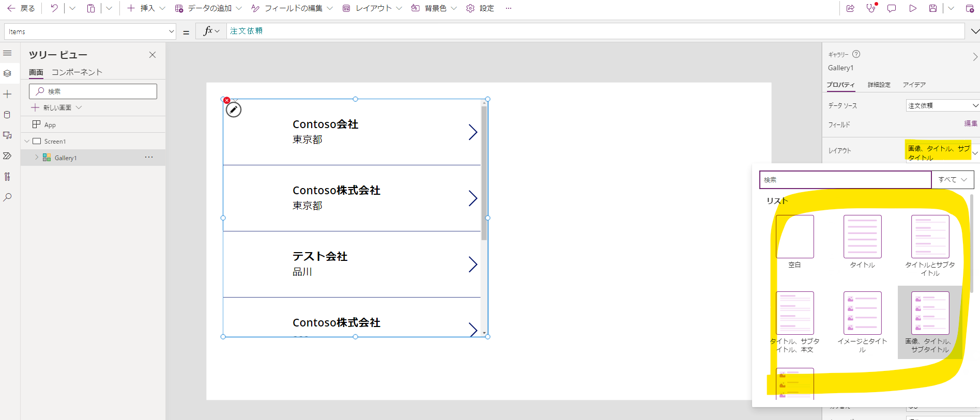
Task: Open the 背景色 background color menu
Action: point(434,8)
